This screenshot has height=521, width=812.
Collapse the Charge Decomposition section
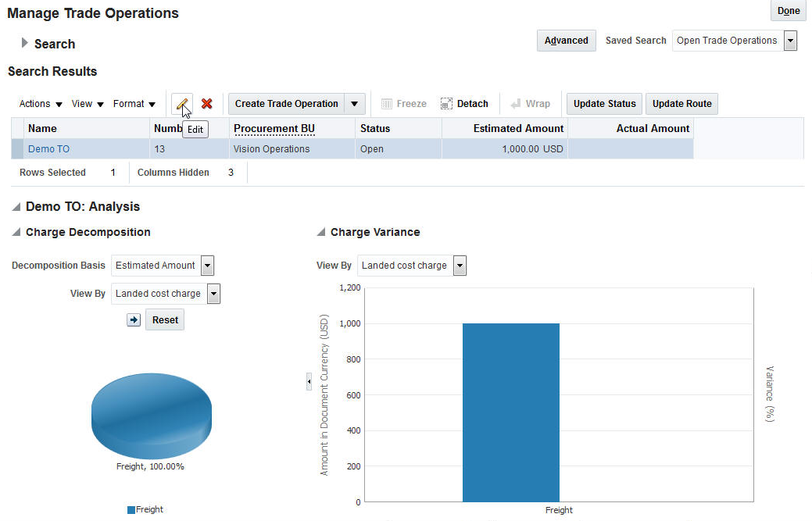click(x=16, y=232)
